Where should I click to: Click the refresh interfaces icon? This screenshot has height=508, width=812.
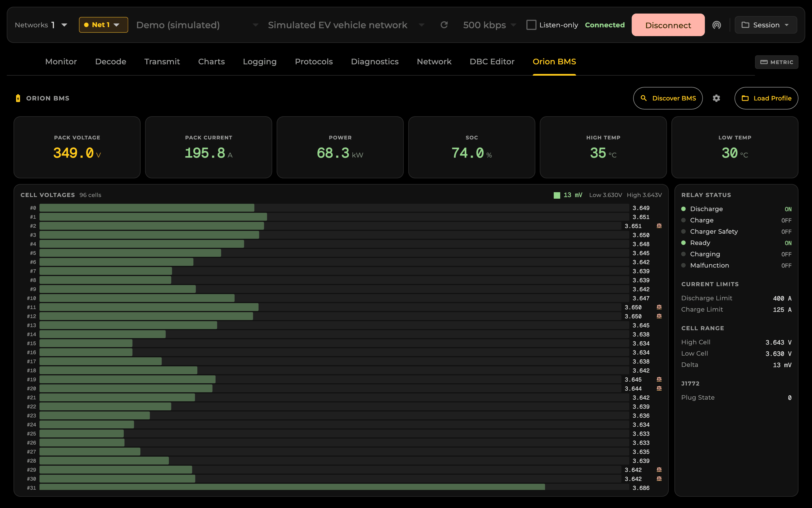444,25
